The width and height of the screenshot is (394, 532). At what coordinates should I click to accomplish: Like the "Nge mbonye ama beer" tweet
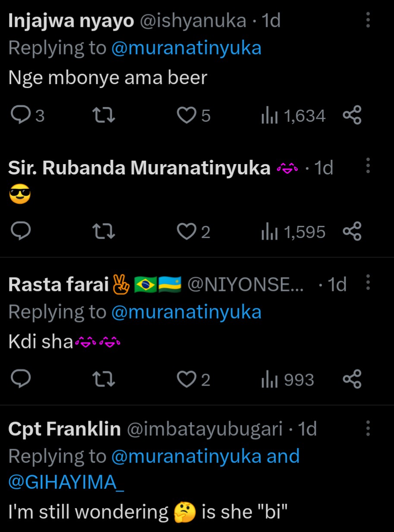(187, 115)
